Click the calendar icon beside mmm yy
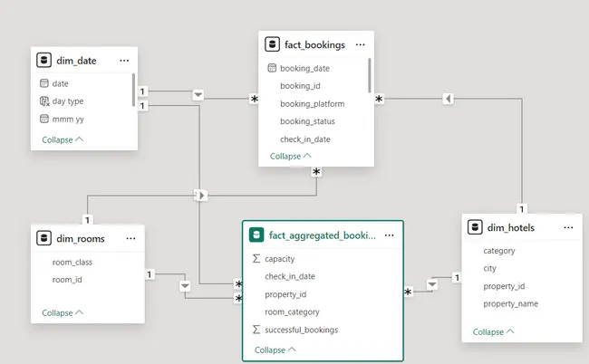Viewport: 589px width, 364px height. click(x=44, y=119)
